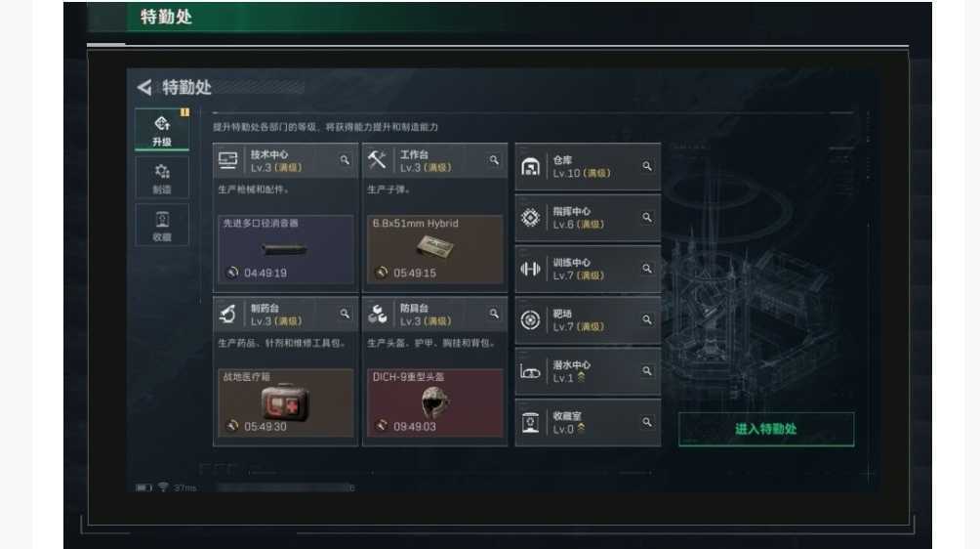The height and width of the screenshot is (549, 980).
Task: Open magnifier on 防具台 card
Action: 494,314
